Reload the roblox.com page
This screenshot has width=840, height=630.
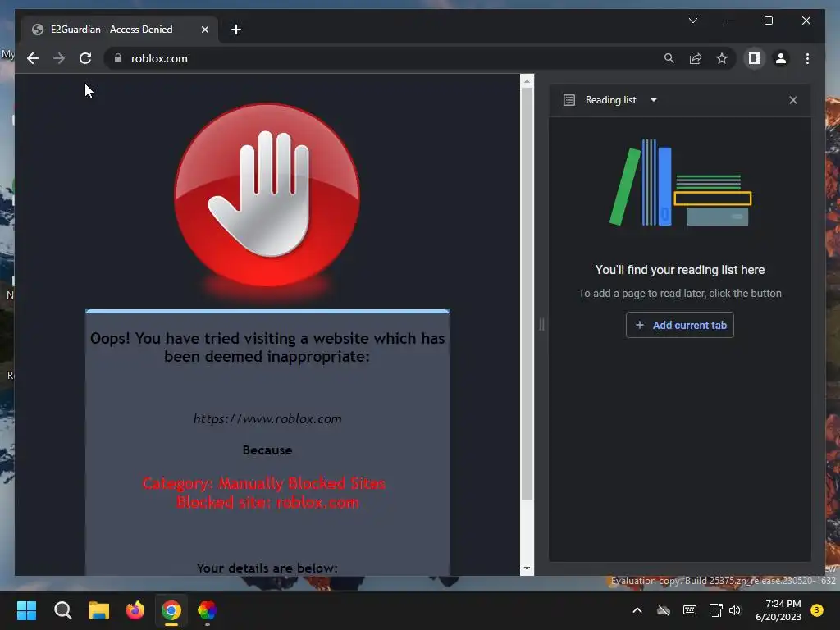[x=85, y=58]
